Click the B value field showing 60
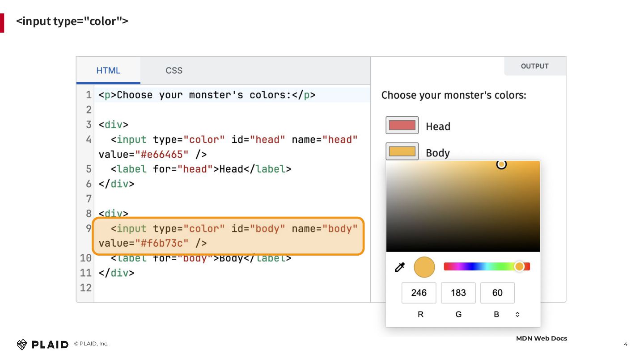644x362 pixels. point(497,293)
